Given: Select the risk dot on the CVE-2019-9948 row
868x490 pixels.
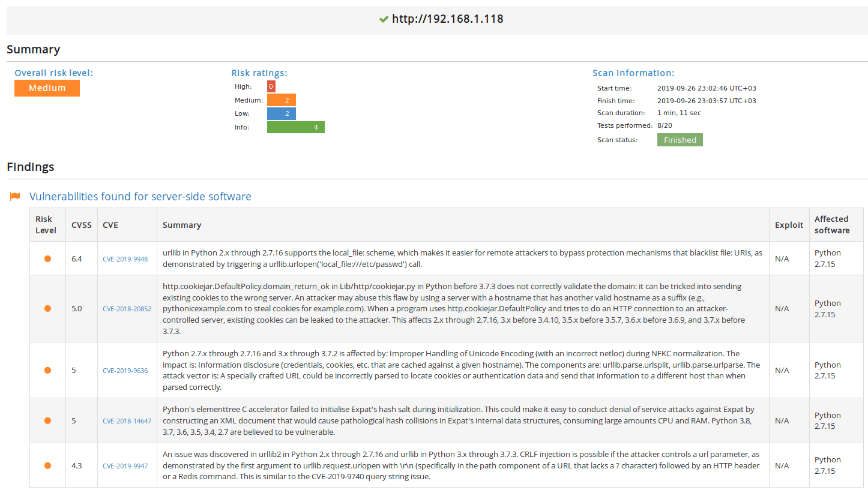Looking at the screenshot, I should pos(47,258).
